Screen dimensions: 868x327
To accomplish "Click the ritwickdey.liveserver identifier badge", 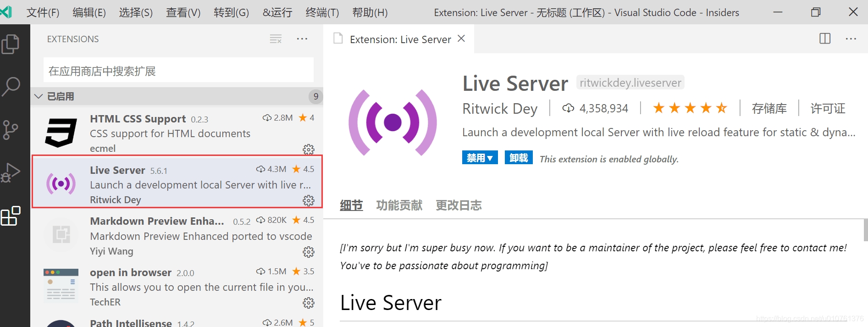I will (x=630, y=83).
